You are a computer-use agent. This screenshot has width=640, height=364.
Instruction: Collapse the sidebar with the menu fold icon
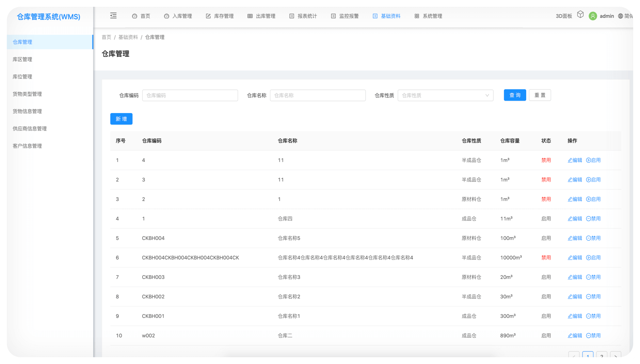113,16
